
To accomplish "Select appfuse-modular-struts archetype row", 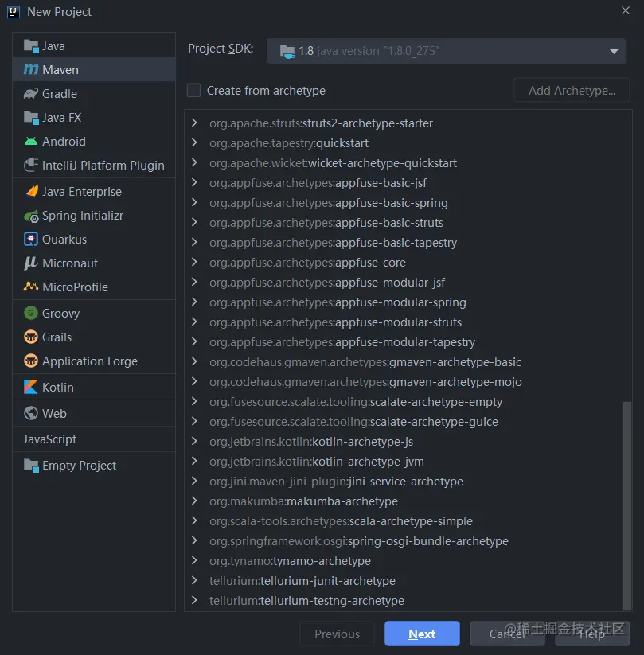I will tap(408, 322).
